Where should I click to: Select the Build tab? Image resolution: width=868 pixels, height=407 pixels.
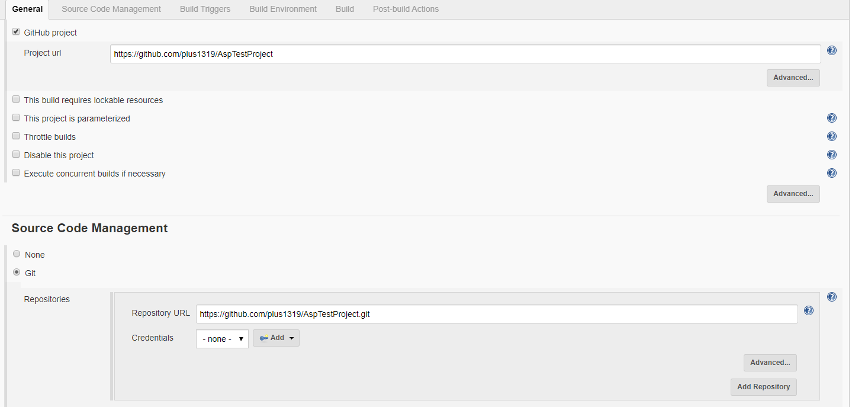(x=345, y=9)
